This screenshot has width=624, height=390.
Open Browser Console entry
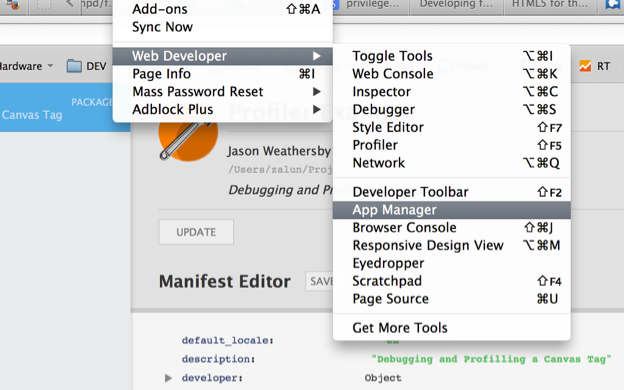point(452,228)
